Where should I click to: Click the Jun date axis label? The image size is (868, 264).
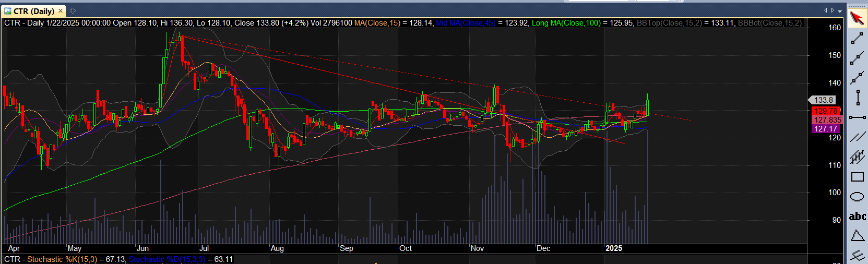(142, 248)
